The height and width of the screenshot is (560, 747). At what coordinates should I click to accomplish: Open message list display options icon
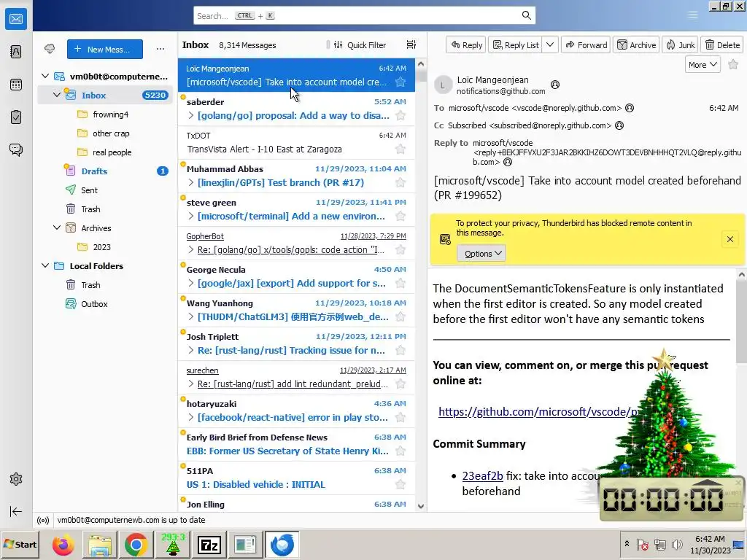(x=411, y=44)
